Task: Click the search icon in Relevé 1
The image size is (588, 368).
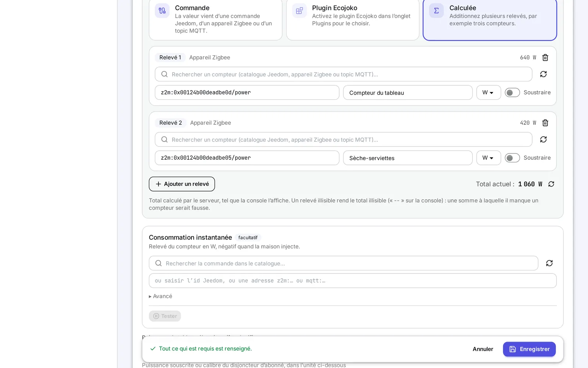Action: pos(164,74)
